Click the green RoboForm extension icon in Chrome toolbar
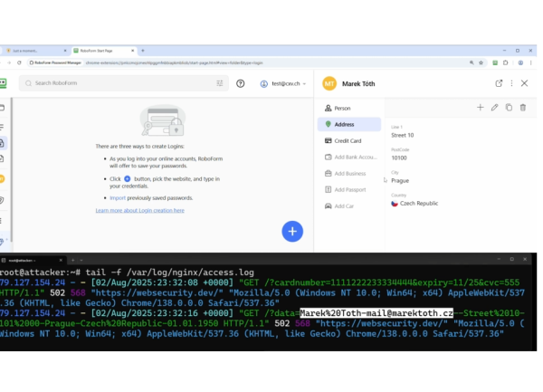 click(495, 62)
